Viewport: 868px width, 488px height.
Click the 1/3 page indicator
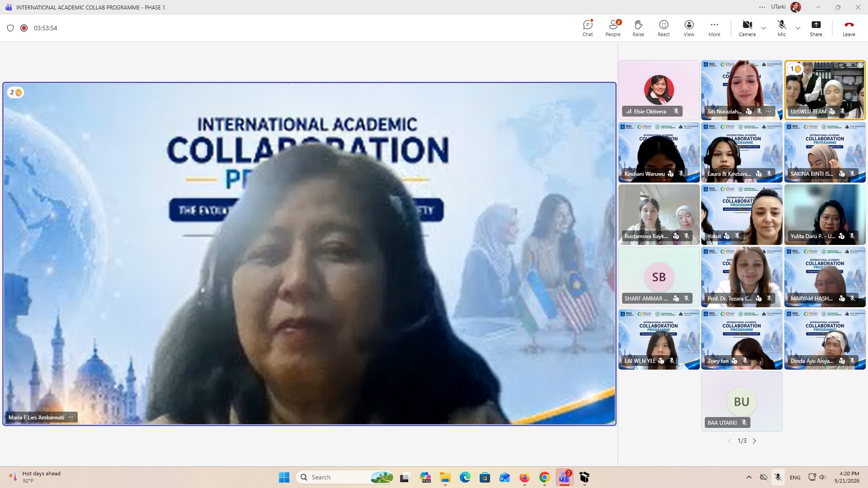[x=742, y=441]
